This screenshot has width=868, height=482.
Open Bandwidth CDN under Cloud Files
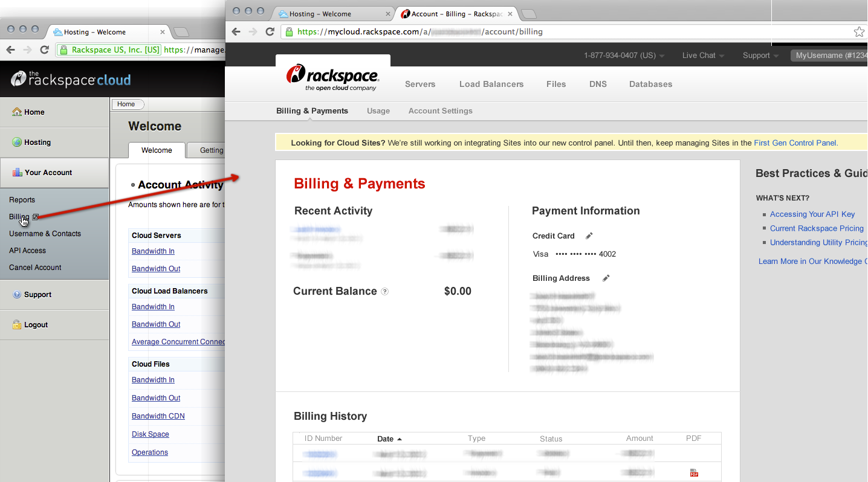coord(158,416)
